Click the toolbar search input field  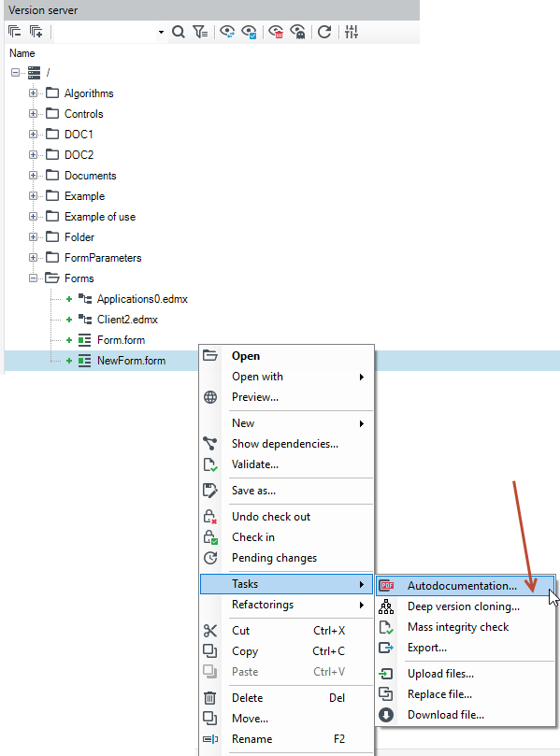click(x=105, y=33)
